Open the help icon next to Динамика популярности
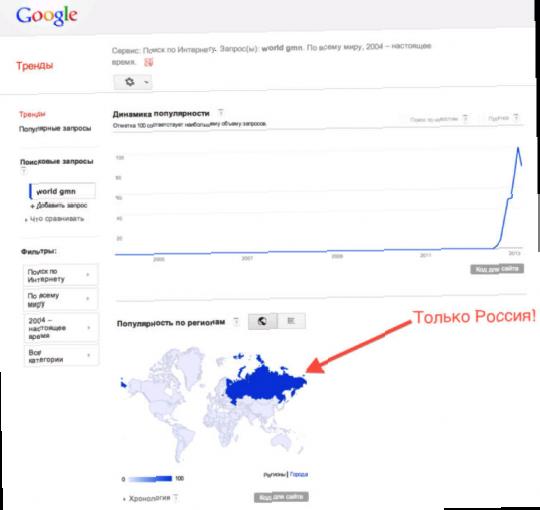This screenshot has height=510, width=540. point(221,112)
